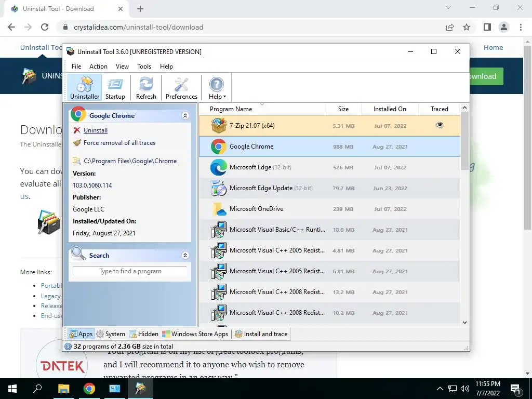
Task: Focus the Type to find a program field
Action: pos(130,271)
